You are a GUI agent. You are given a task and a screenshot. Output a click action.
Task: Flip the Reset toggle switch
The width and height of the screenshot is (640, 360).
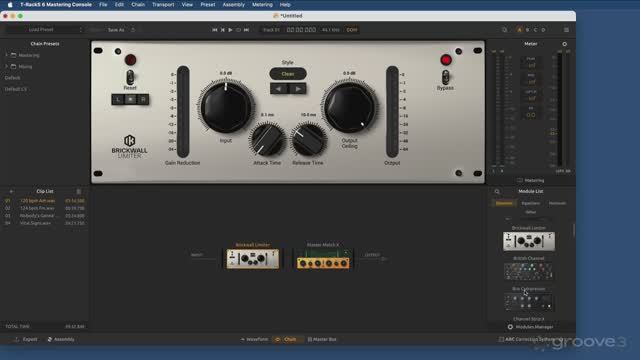pos(130,77)
